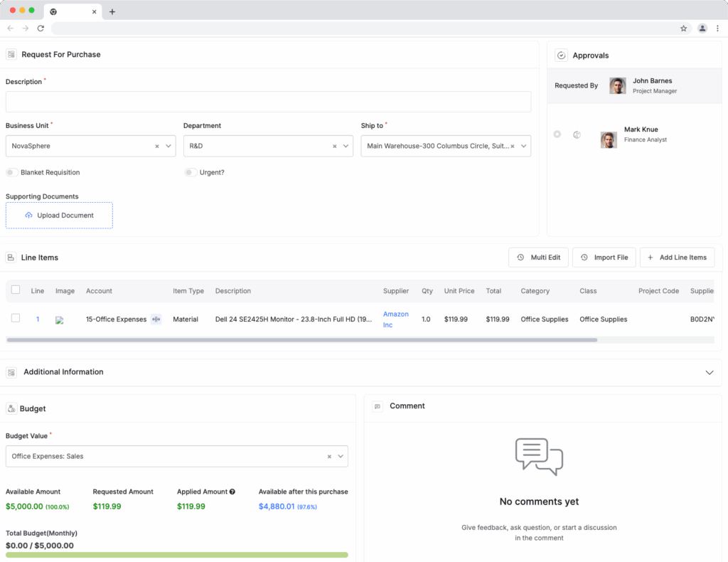
Task: Clear the R&D Department selection
Action: tap(334, 147)
